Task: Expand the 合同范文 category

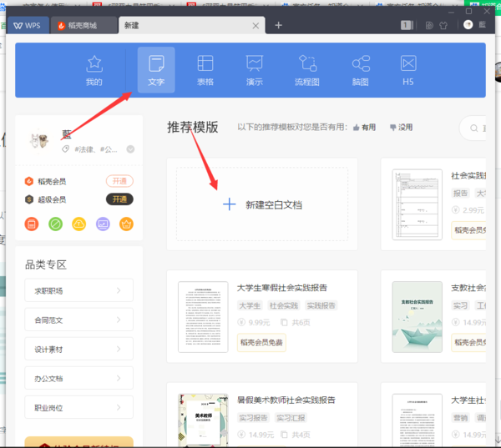Action: click(x=79, y=320)
